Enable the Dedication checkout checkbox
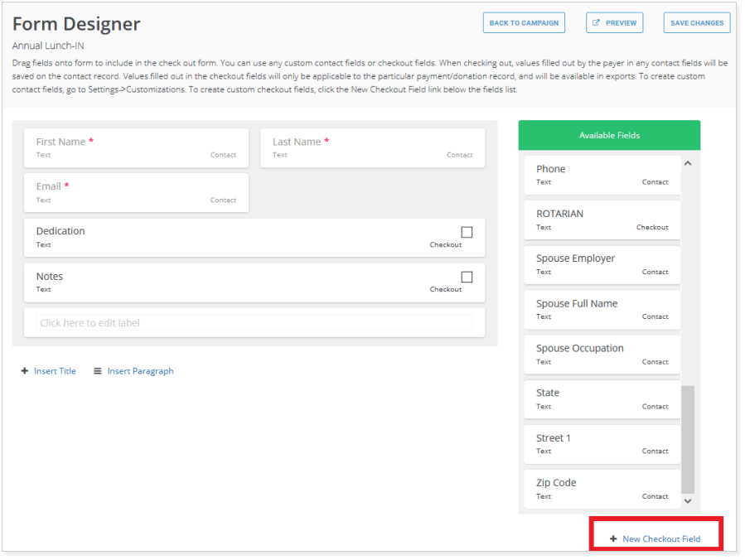 point(467,232)
